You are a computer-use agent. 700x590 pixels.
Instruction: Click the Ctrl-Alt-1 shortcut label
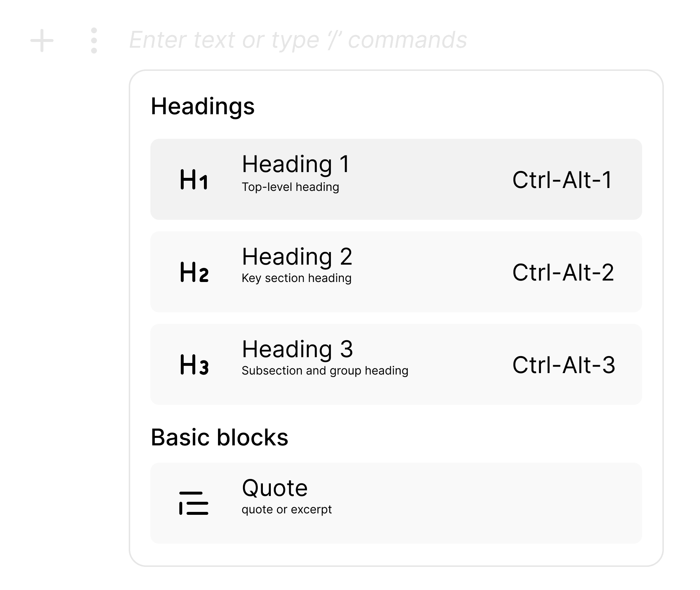[562, 180]
